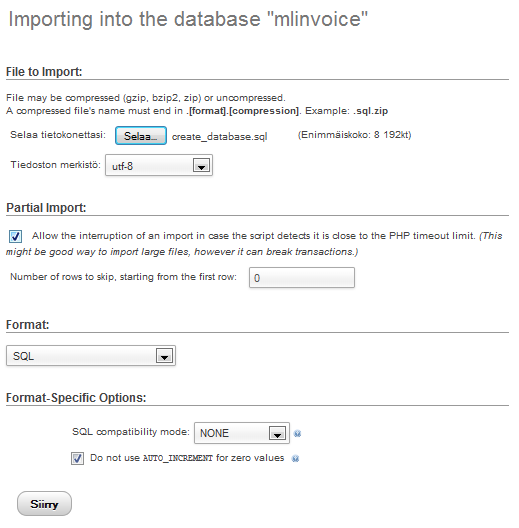Click the Number of rows to skip label

[x=124, y=277]
